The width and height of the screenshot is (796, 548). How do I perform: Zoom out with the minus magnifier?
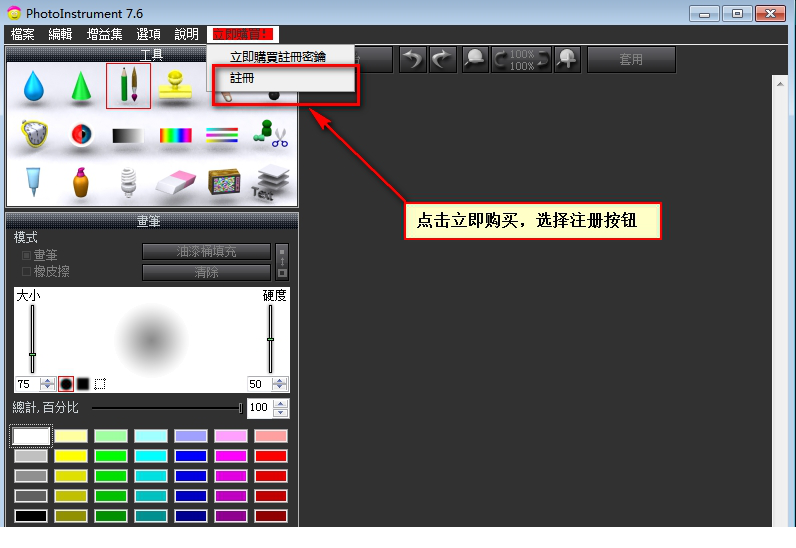pyautogui.click(x=475, y=59)
